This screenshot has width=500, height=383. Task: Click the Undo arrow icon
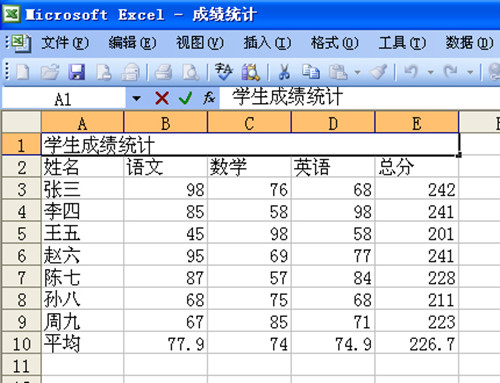[x=411, y=72]
